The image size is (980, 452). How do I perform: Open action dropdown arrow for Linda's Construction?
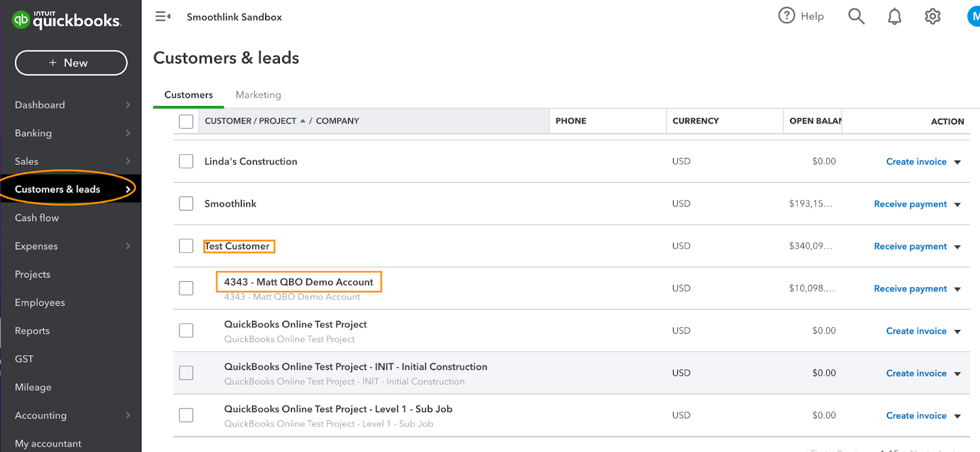pyautogui.click(x=957, y=162)
